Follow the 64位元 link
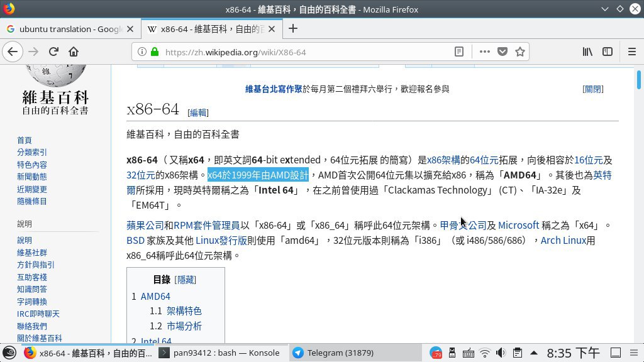Viewport: 644px width, 362px height. pyautogui.click(x=484, y=160)
